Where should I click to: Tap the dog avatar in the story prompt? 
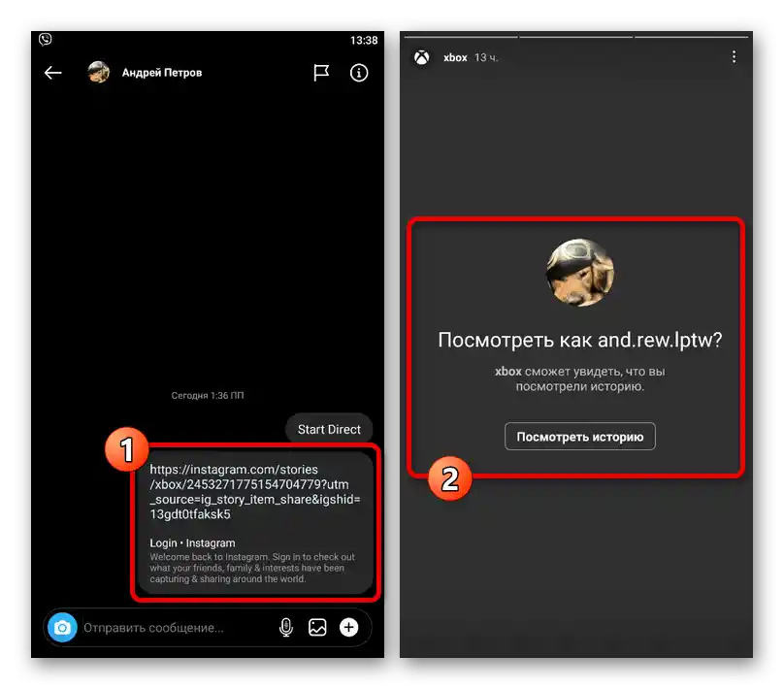[x=579, y=273]
